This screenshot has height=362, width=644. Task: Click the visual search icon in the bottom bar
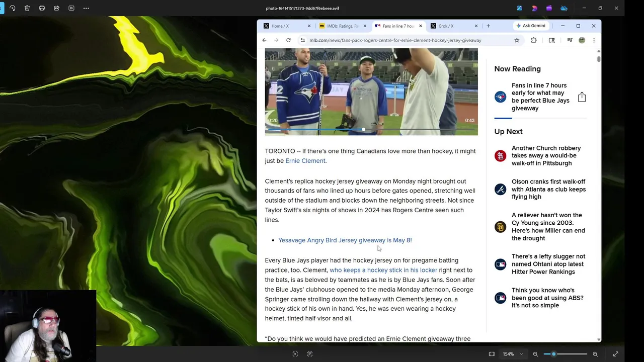[x=295, y=354]
